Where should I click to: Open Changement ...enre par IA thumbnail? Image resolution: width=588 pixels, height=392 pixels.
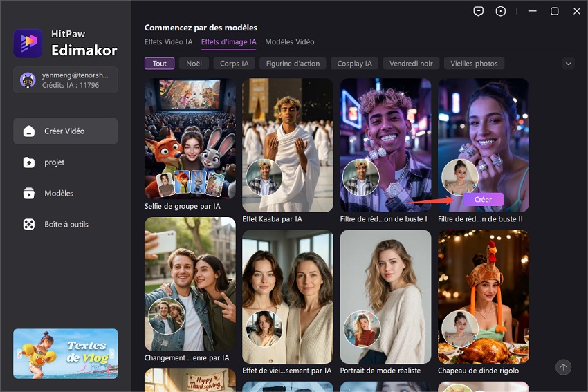(190, 284)
